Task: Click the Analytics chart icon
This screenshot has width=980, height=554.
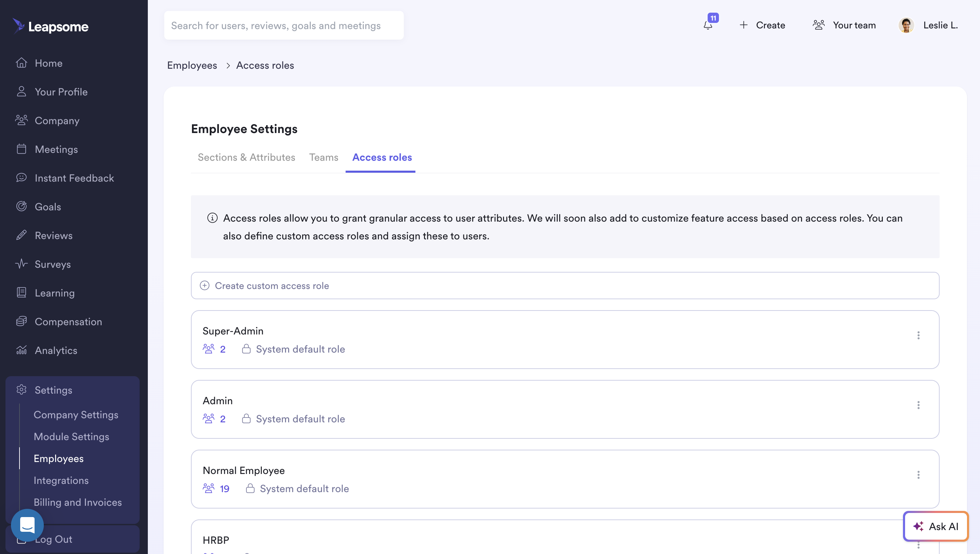Action: pos(21,350)
